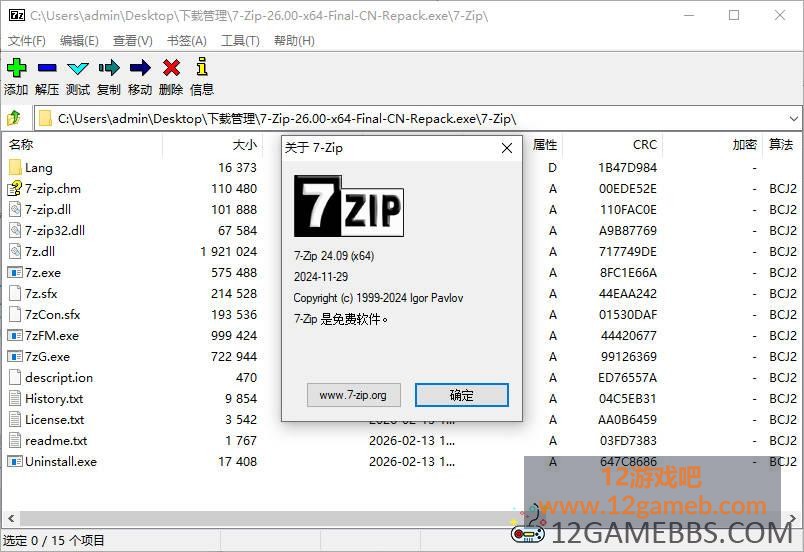Click the horizontal scrollbar left arrow

[11, 519]
